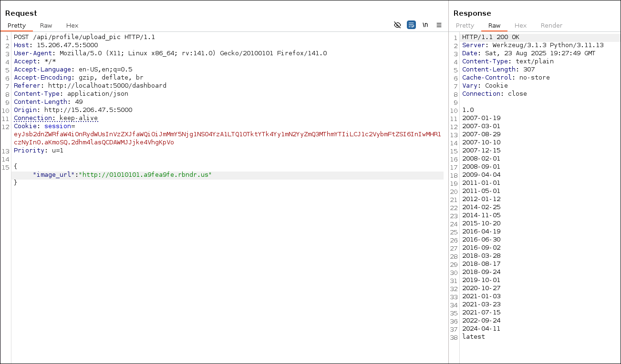
Task: Click the 2024-04-11 line in the response
Action: point(481,329)
